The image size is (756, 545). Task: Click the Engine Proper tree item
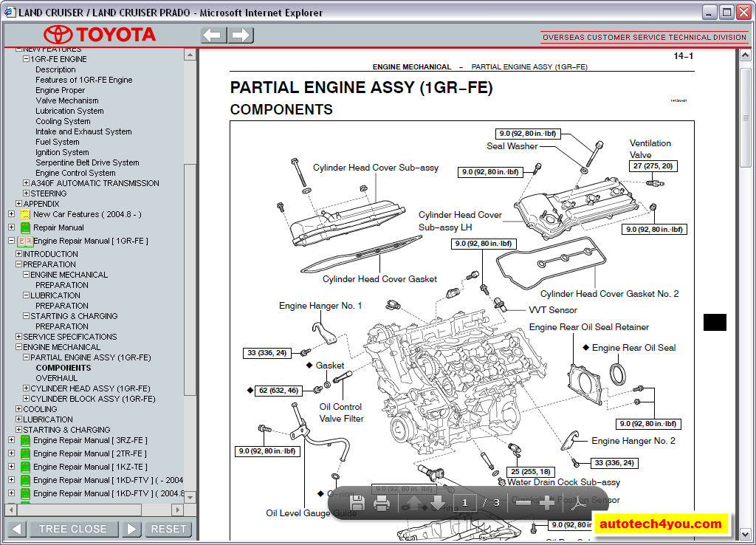tap(61, 91)
